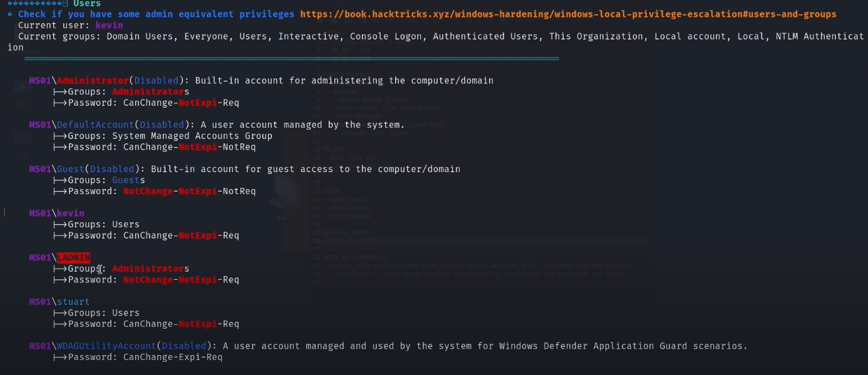Click current user name kevin in purple
This screenshot has height=375, width=868.
[109, 25]
